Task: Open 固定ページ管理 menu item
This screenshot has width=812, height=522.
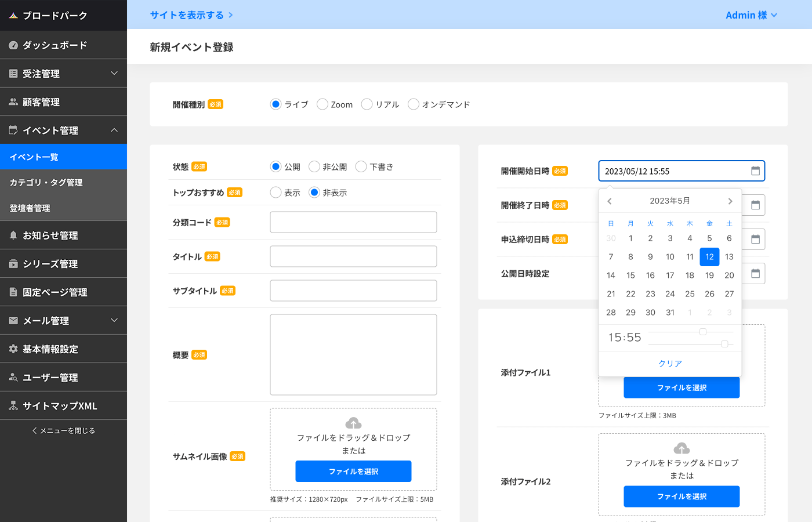Action: (63, 292)
